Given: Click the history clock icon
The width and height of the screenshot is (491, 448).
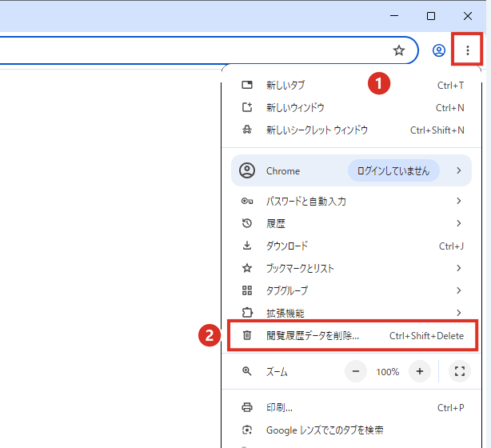Looking at the screenshot, I should tap(247, 223).
